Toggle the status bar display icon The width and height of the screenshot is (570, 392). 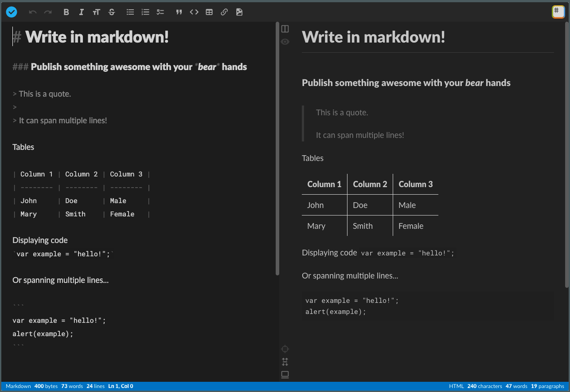(x=285, y=375)
